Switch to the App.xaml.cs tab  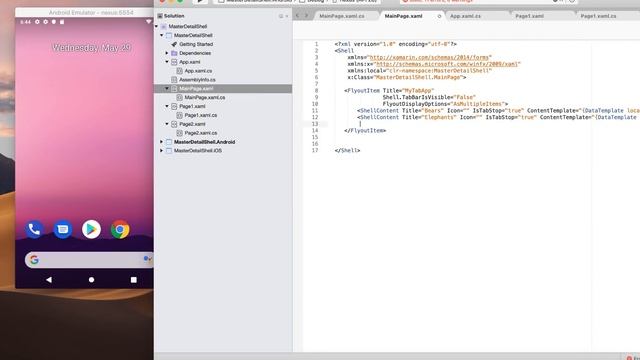pos(465,16)
